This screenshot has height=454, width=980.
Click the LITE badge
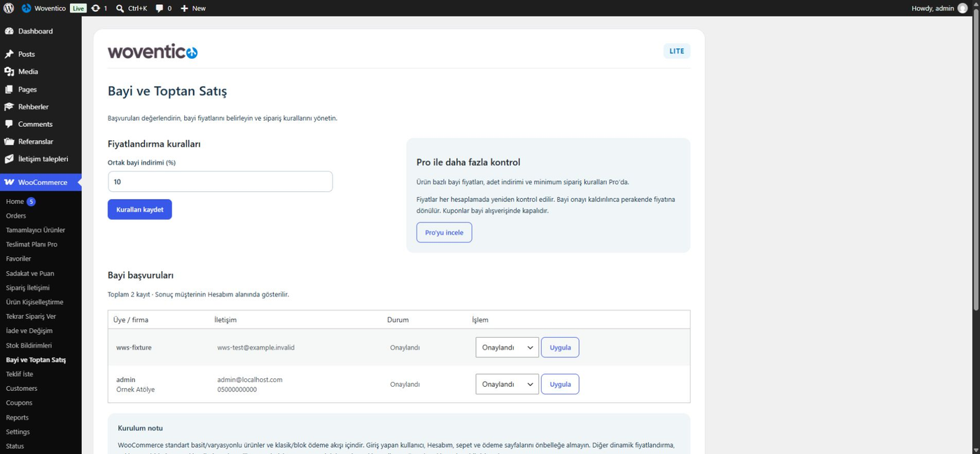pyautogui.click(x=677, y=51)
